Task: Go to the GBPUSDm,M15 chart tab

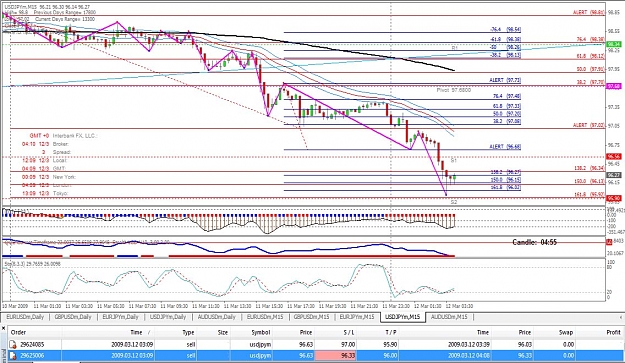Action: click(x=311, y=317)
